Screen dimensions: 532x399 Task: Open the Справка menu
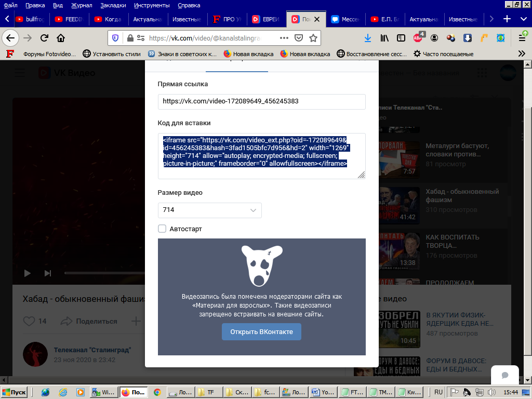coord(189,5)
